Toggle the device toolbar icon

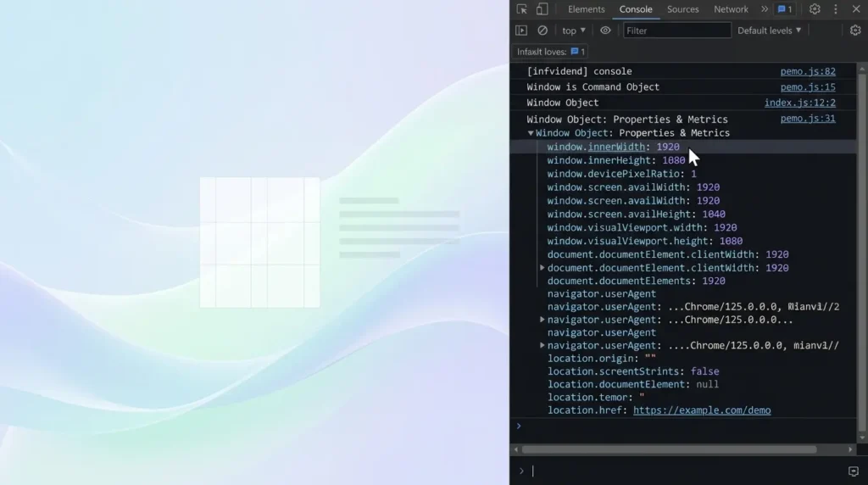click(x=542, y=9)
